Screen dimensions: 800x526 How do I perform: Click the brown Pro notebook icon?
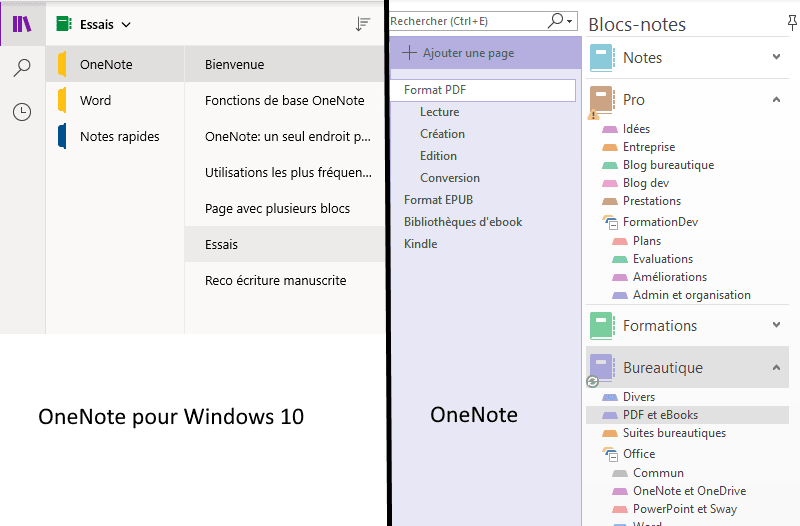coord(602,99)
